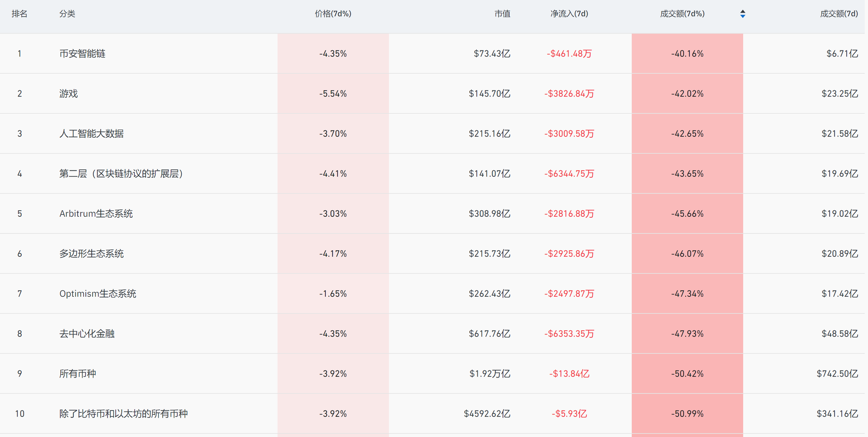The image size is (868, 437).
Task: Select market cap $308.98亿
Action: pyautogui.click(x=490, y=213)
